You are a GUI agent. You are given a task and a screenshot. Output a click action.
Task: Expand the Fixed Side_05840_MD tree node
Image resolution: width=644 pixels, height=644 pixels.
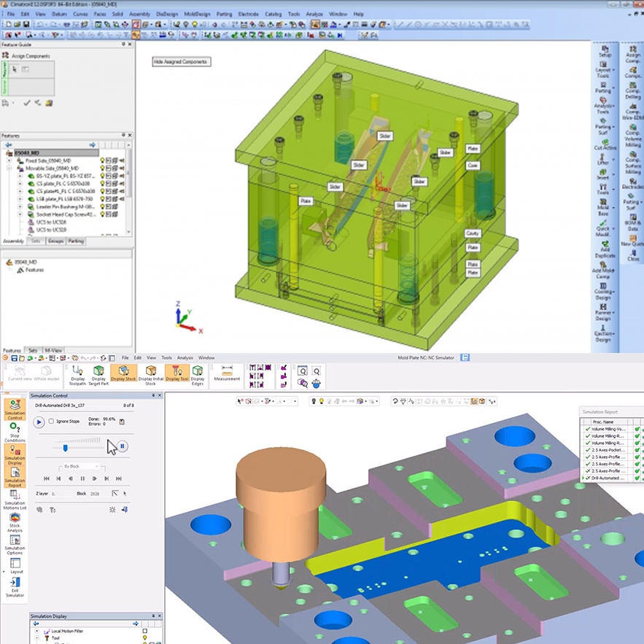point(9,160)
